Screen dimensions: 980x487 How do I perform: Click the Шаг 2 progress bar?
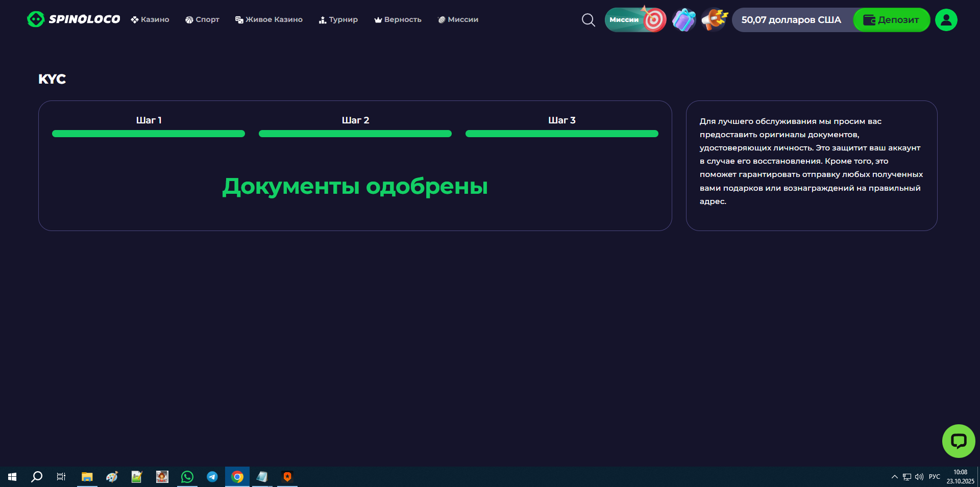(355, 134)
